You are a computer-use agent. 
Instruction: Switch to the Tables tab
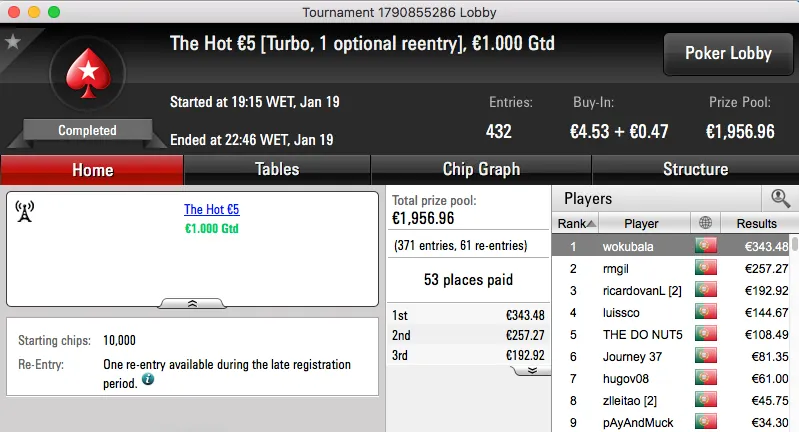click(277, 169)
